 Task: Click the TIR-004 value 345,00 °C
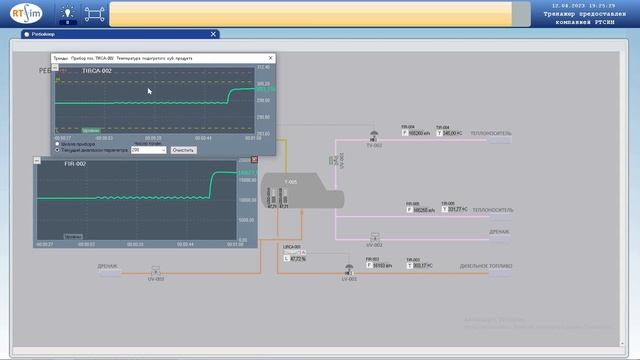pos(453,133)
